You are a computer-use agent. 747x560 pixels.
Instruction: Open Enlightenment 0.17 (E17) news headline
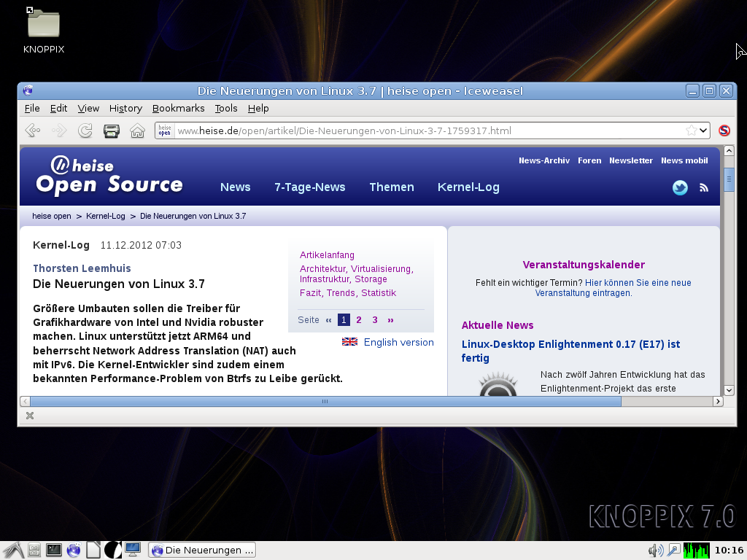pos(570,351)
